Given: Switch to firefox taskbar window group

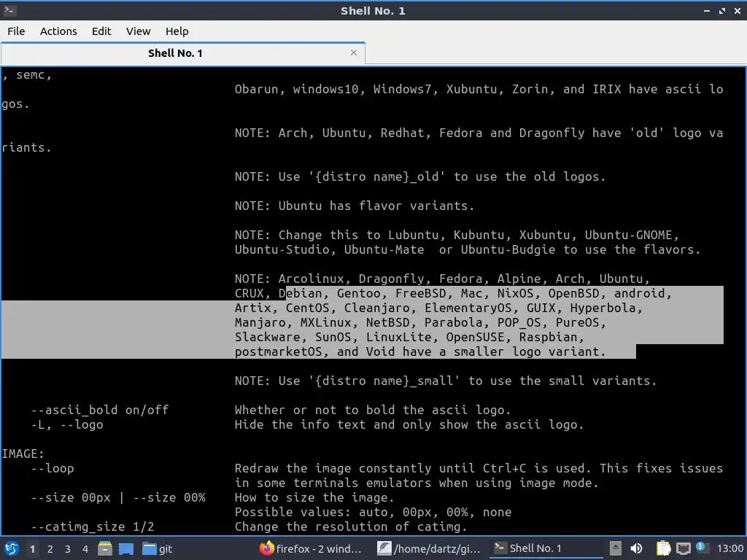Looking at the screenshot, I should tap(311, 548).
